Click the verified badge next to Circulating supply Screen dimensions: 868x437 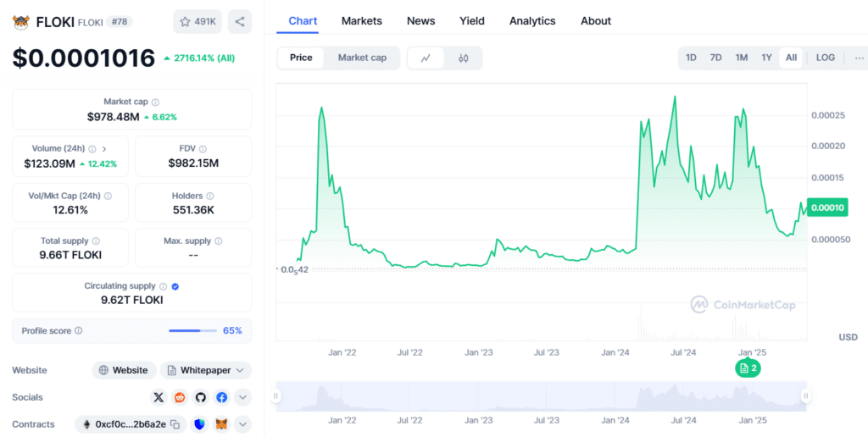point(175,286)
